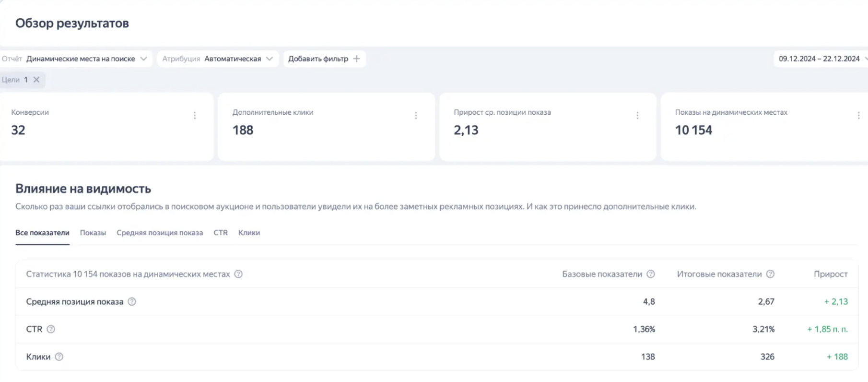Switch to the Средняя позиция показа tab
The width and height of the screenshot is (868, 382).
pyautogui.click(x=160, y=233)
